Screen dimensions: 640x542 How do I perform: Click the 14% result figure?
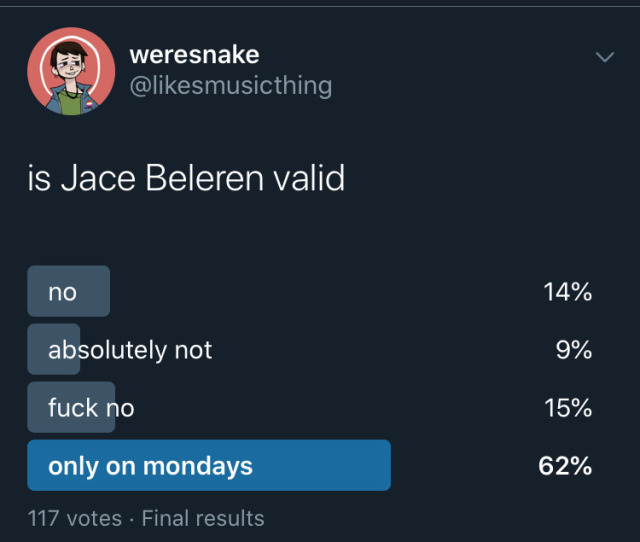[x=567, y=292]
